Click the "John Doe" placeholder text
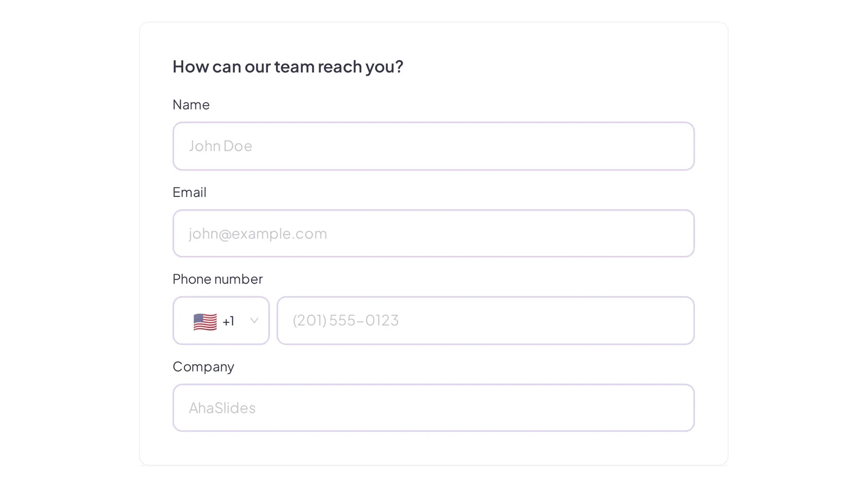This screenshot has height=488, width=868. 220,146
